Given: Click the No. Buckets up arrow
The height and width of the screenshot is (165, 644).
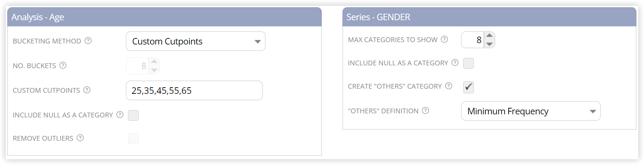Looking at the screenshot, I should click(x=154, y=62).
